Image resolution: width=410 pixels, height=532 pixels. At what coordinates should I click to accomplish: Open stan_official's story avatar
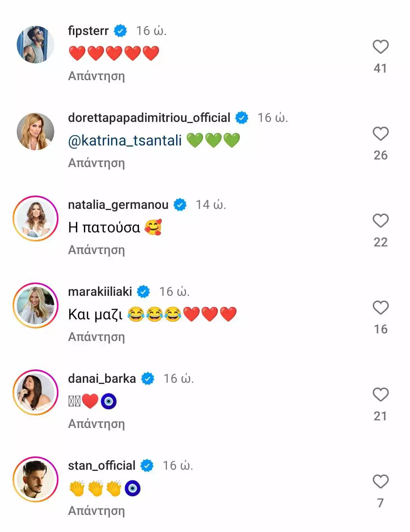click(35, 479)
